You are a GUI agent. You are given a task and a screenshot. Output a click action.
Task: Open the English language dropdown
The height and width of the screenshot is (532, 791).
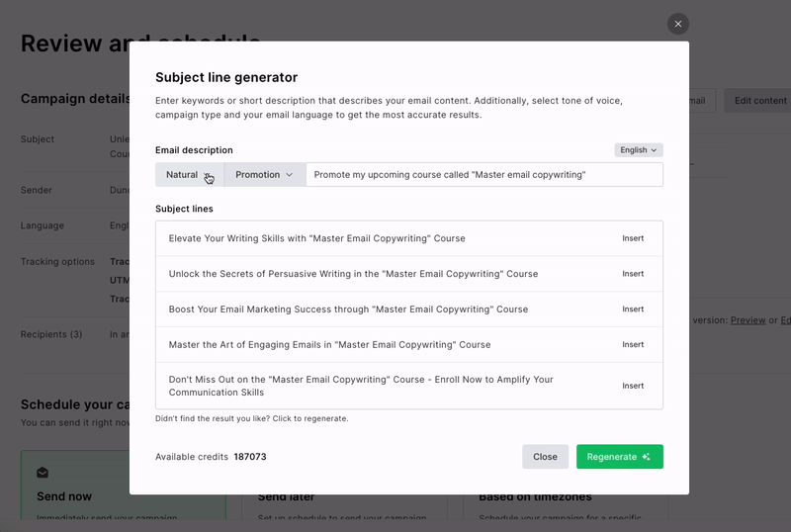click(638, 150)
